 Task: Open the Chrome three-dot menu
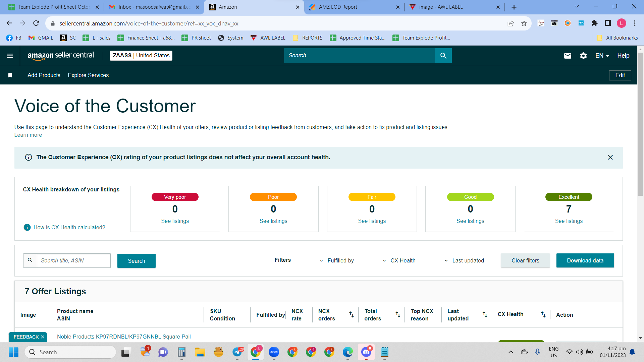[x=635, y=23]
